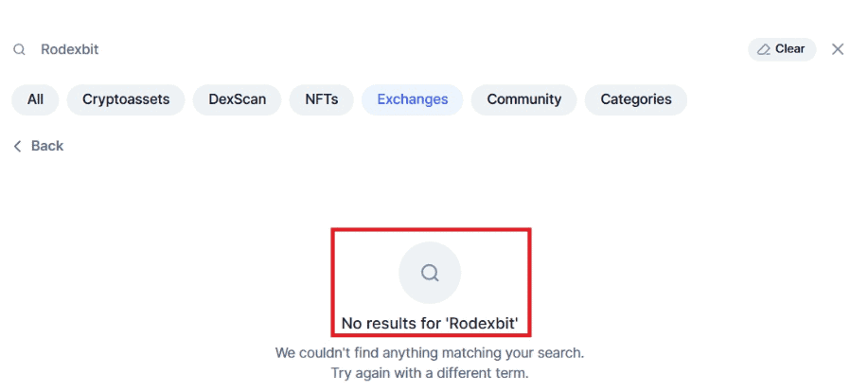Select the Exchanges filter tab

413,99
